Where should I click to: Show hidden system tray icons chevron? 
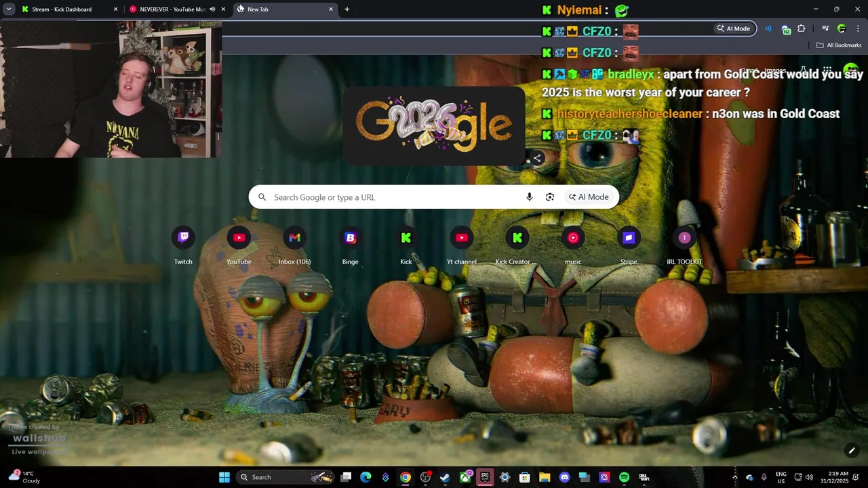[x=734, y=477]
